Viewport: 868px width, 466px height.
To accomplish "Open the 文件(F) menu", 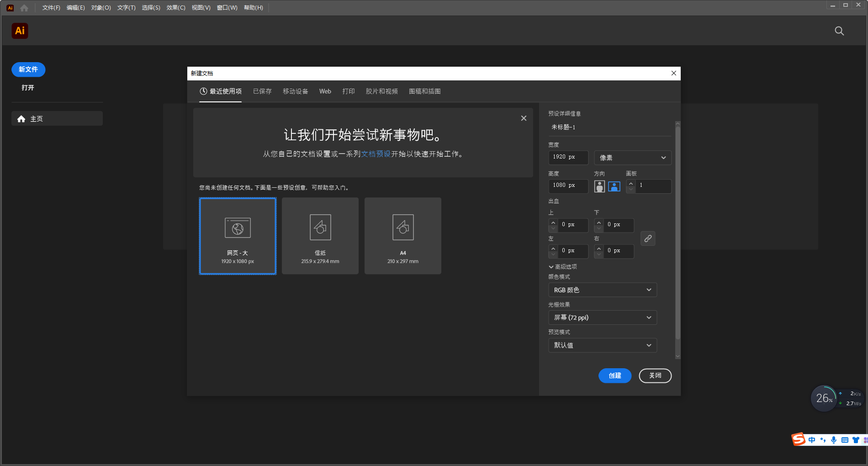I will click(x=51, y=8).
